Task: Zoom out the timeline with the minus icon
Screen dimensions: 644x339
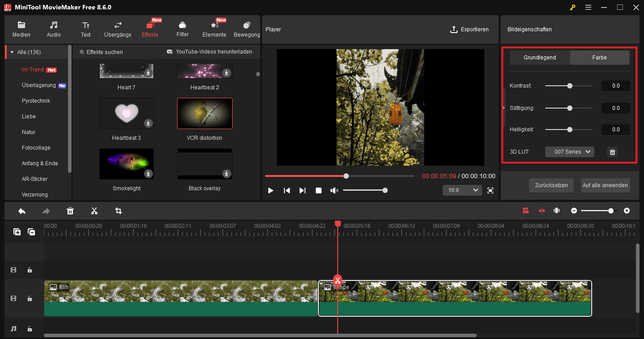Action: 574,210
